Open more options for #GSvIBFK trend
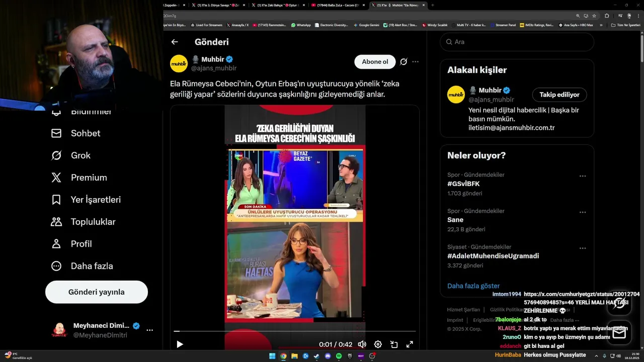 point(583,176)
